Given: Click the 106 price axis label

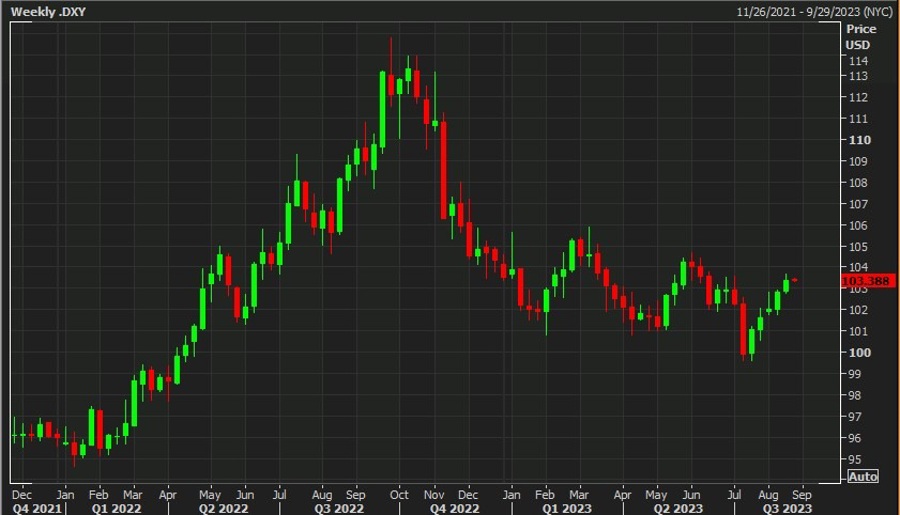Looking at the screenshot, I should tap(859, 226).
